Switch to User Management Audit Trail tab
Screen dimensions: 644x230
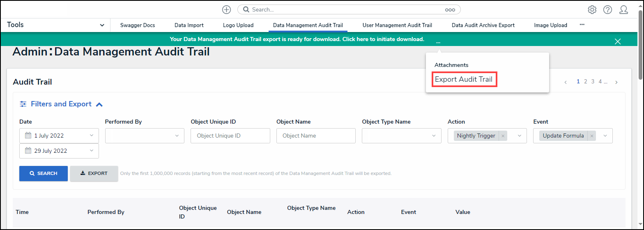(x=397, y=25)
